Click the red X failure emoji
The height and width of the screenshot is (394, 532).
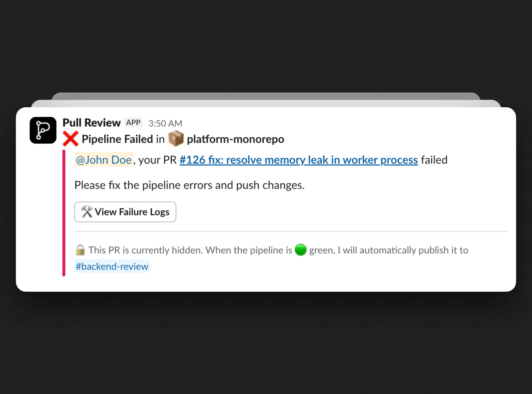tap(70, 139)
